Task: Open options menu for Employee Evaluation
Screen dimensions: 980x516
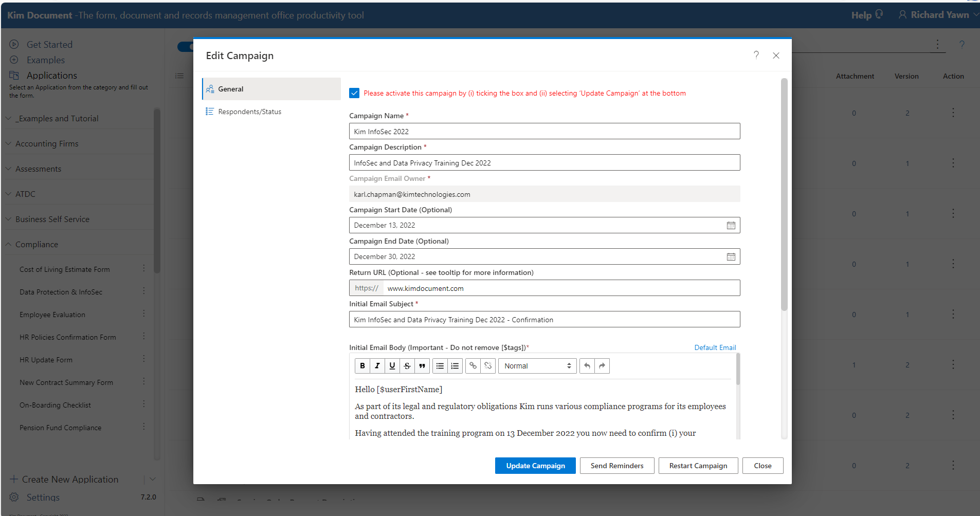Action: [144, 314]
